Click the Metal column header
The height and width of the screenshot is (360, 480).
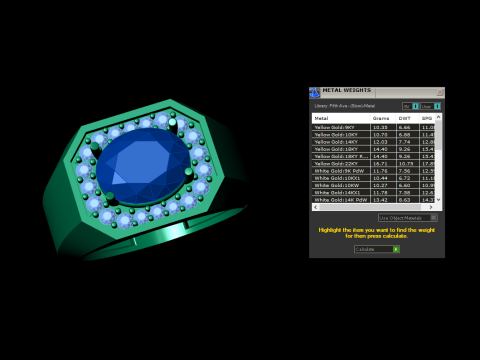coord(341,118)
